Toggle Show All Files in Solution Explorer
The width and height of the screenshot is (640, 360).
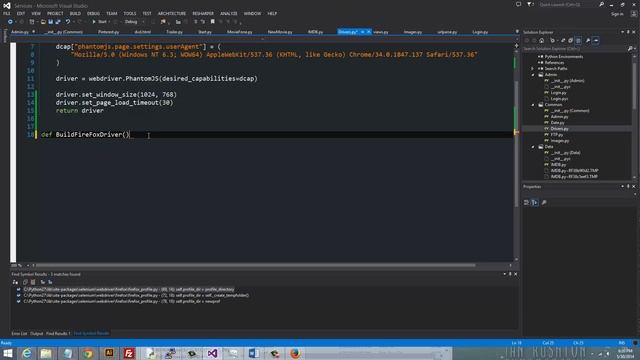coord(578,40)
